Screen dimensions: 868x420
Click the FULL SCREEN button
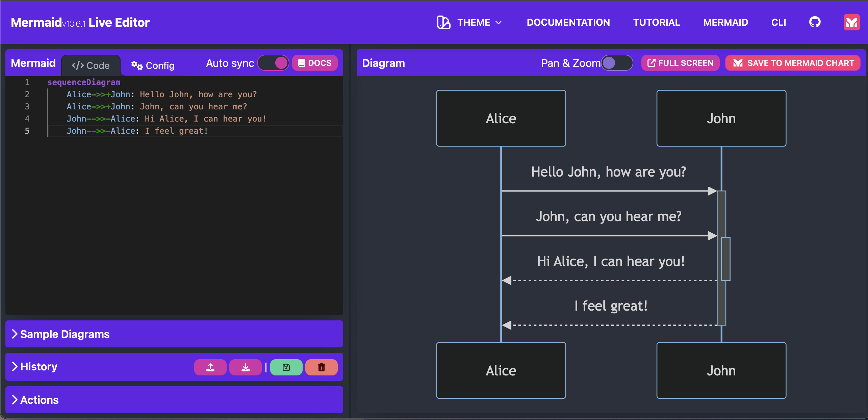click(x=680, y=63)
